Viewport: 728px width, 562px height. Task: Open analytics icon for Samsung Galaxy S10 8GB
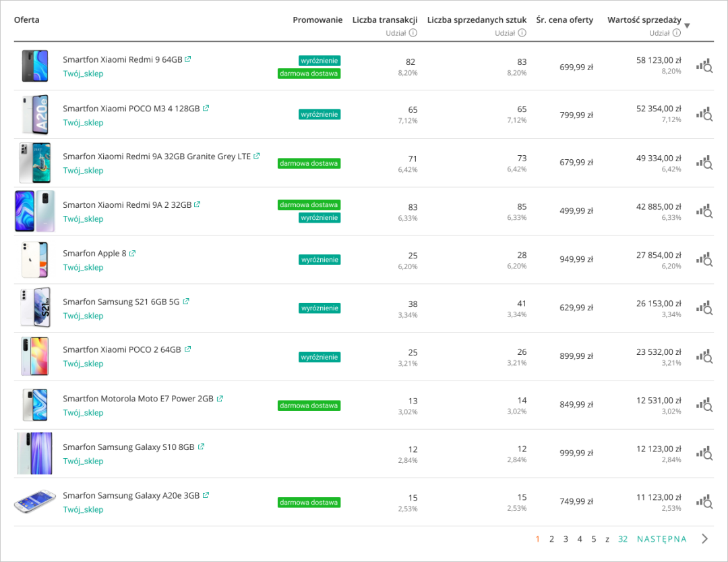704,453
